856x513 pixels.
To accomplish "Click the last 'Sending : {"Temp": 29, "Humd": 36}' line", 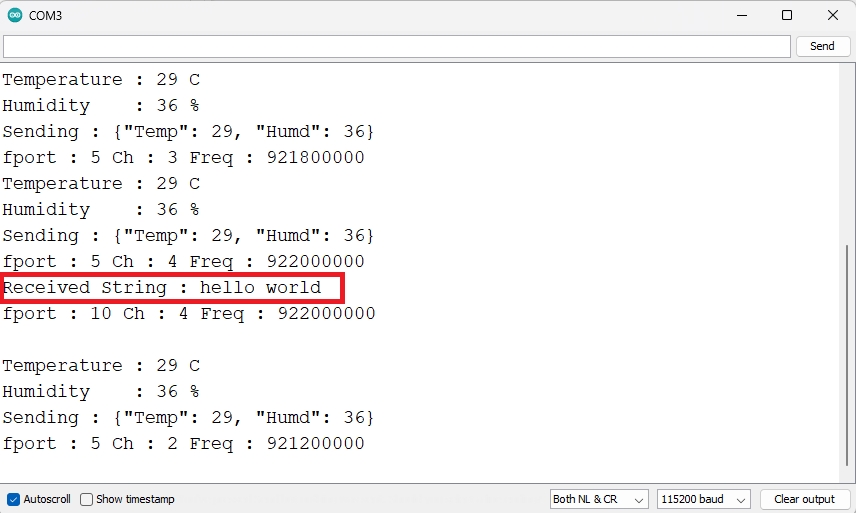I will click(x=188, y=418).
